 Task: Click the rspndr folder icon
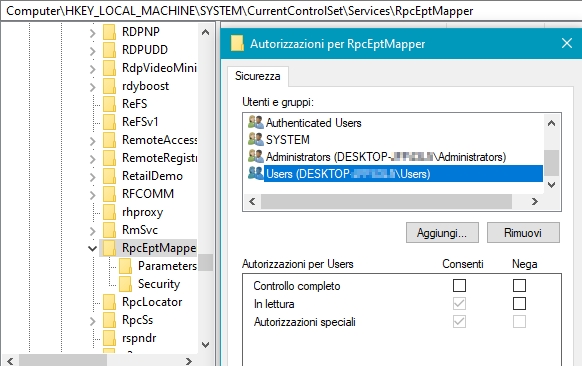[109, 338]
